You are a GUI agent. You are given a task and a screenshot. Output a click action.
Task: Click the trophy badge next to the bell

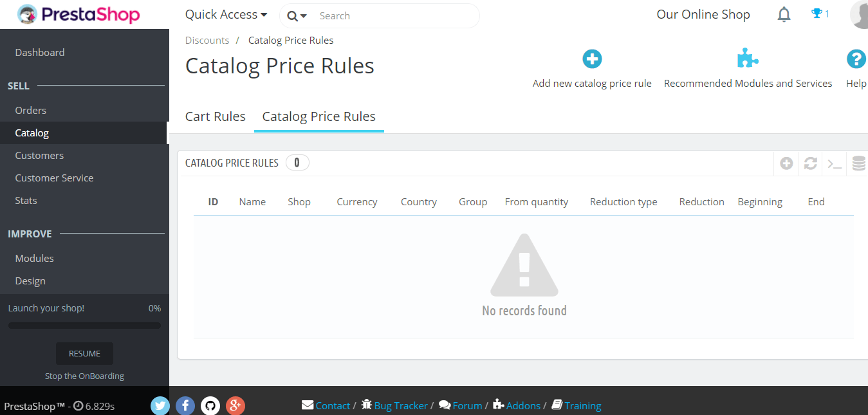(820, 14)
